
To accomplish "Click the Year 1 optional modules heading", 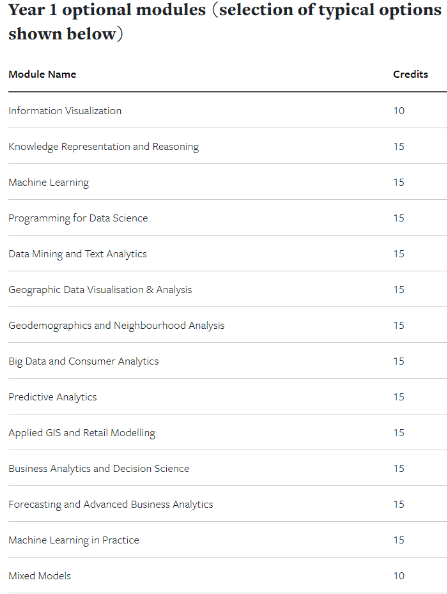I will (225, 22).
